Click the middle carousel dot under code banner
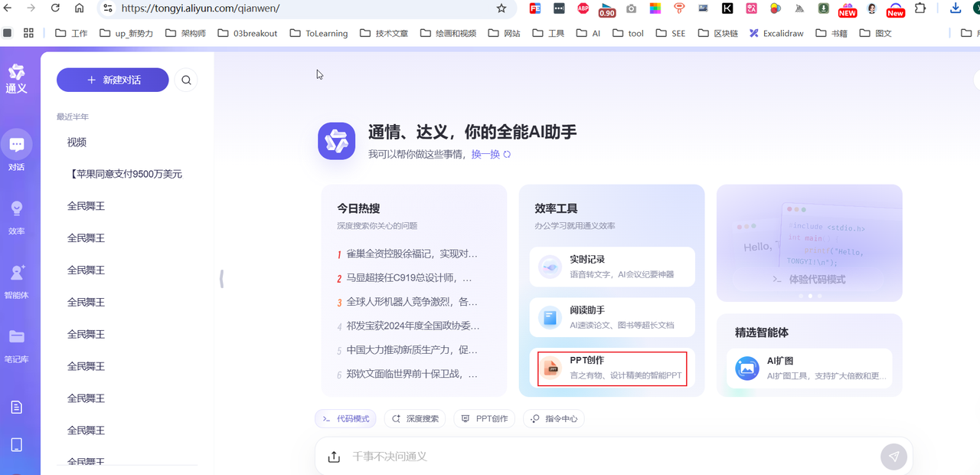The height and width of the screenshot is (475, 980). point(810,296)
